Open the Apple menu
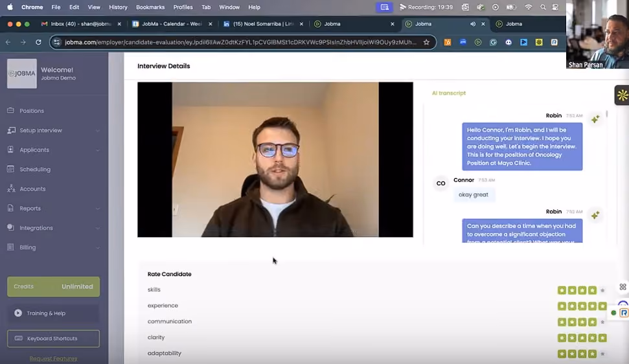Screen dimensions: 629x364 (x=10, y=7)
